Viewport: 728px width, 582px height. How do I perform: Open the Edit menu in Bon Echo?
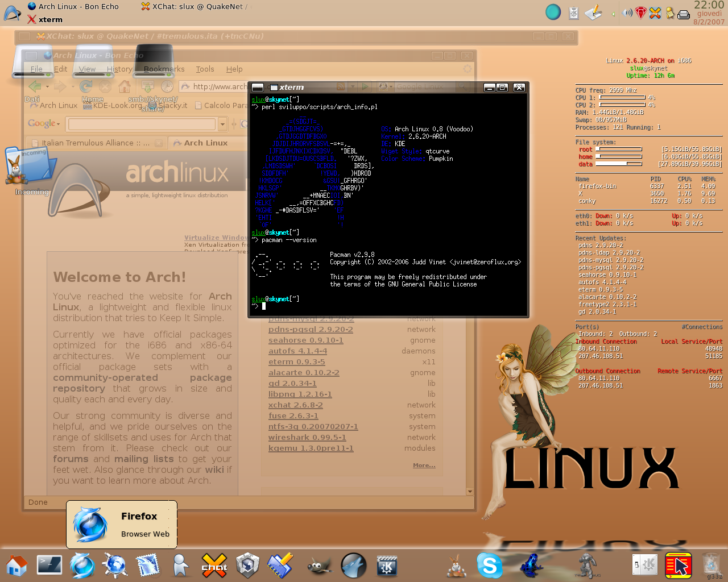pos(60,69)
